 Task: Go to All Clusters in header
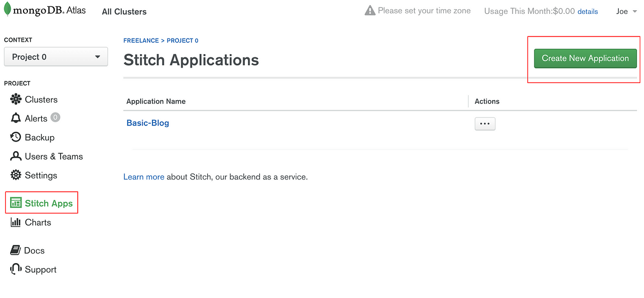[124, 11]
